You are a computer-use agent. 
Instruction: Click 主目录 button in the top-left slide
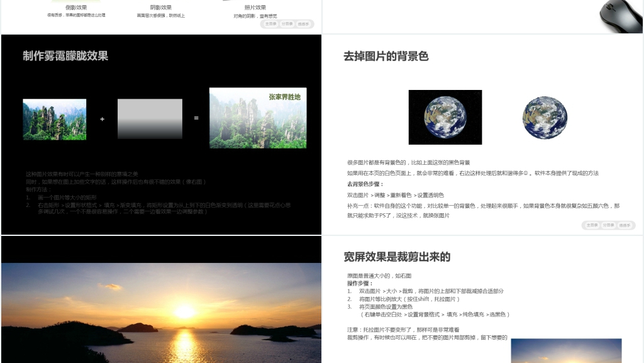pos(271,24)
